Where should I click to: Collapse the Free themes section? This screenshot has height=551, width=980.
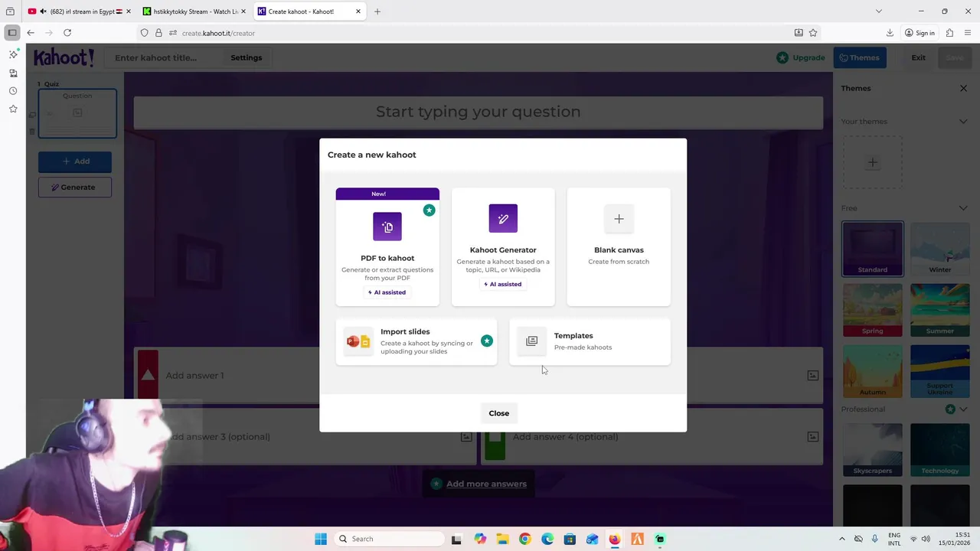[x=963, y=208]
